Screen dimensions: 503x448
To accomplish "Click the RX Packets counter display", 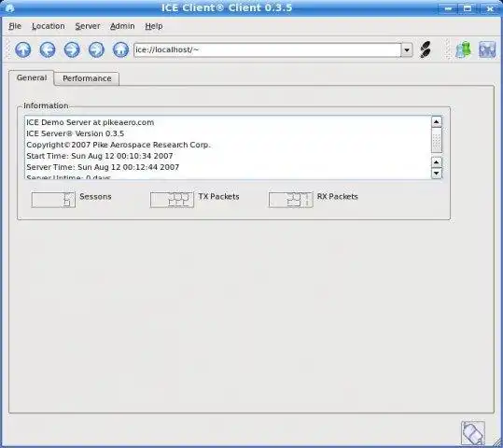I will tap(290, 200).
